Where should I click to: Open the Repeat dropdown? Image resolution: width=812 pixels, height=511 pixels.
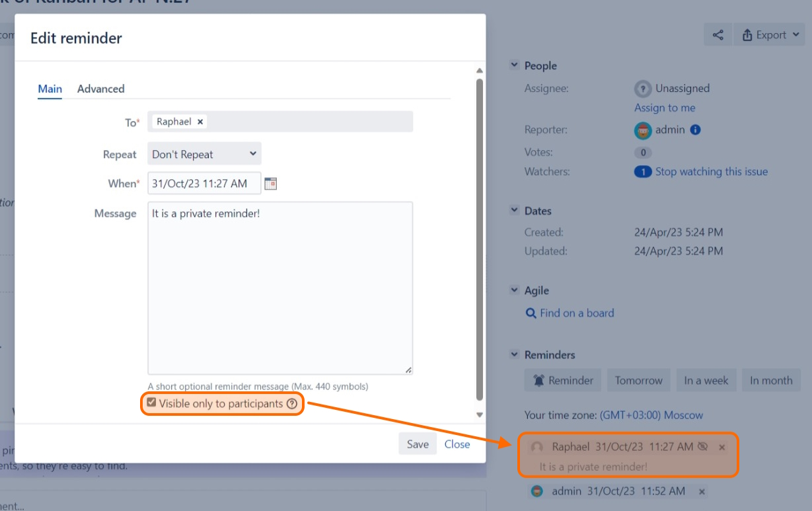click(x=204, y=154)
